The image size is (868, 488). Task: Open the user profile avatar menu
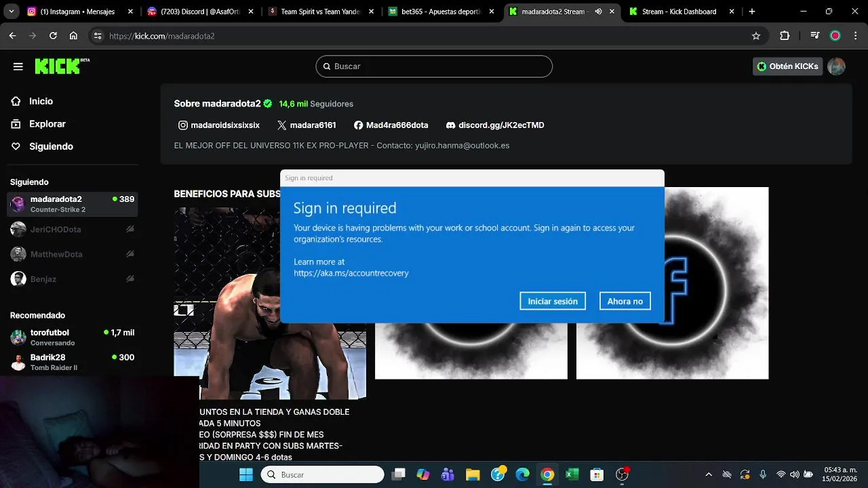coord(836,66)
